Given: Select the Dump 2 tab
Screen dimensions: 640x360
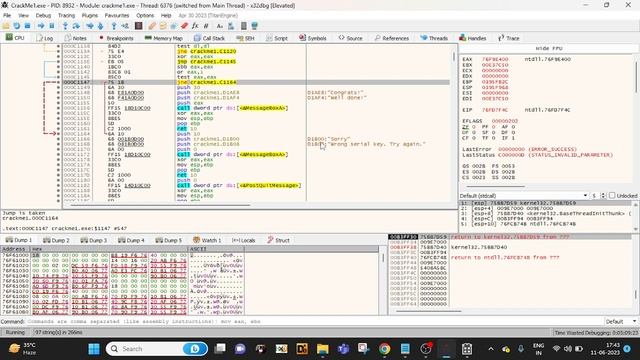Looking at the screenshot, I should [x=56, y=240].
